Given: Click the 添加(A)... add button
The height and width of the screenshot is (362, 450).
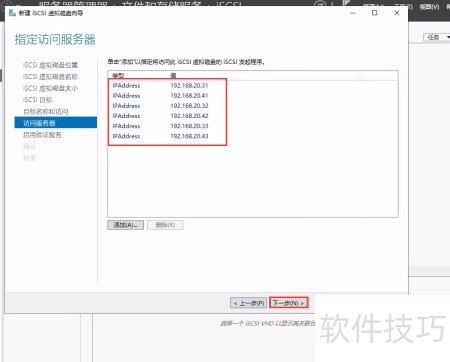Looking at the screenshot, I should 126,225.
